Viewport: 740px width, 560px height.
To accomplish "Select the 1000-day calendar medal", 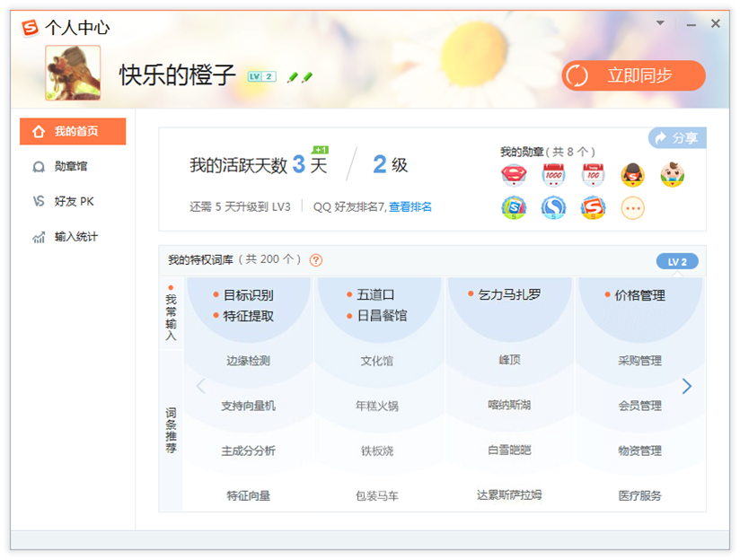I will (x=553, y=175).
